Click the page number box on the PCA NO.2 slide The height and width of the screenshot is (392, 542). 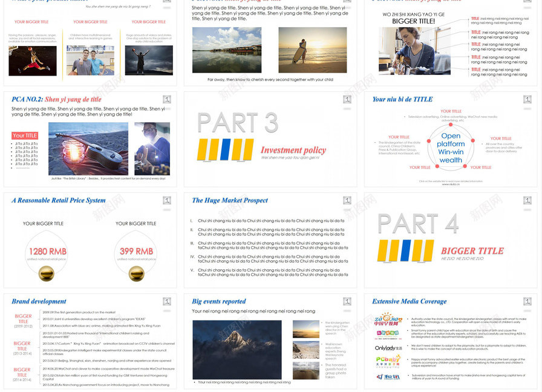click(x=166, y=100)
